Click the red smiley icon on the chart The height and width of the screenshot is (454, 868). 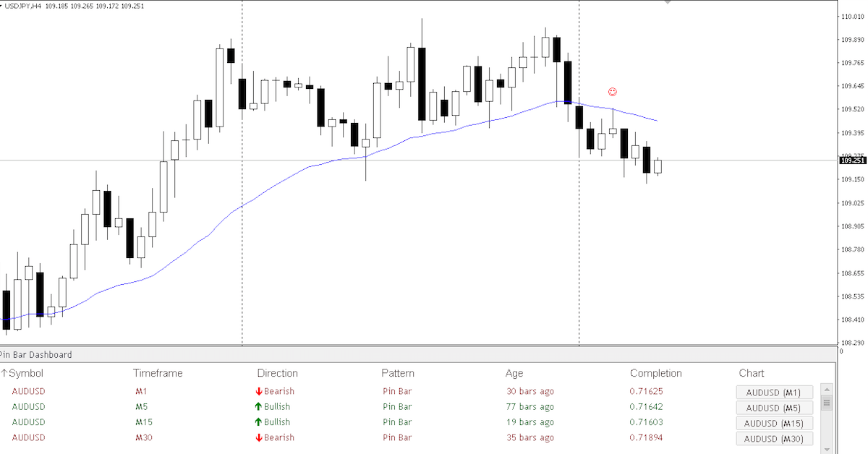click(613, 92)
